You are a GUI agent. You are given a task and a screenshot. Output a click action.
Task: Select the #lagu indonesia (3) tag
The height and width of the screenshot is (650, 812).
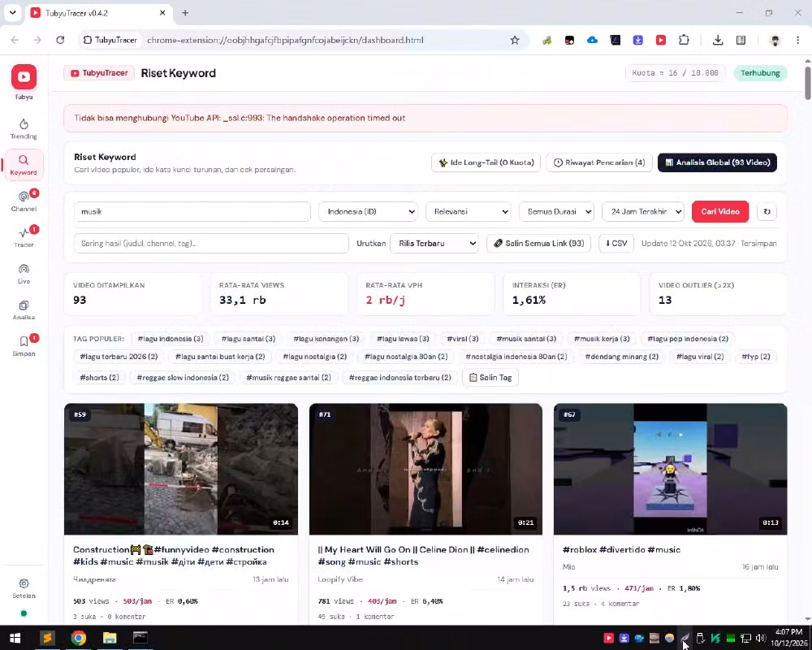tap(171, 339)
